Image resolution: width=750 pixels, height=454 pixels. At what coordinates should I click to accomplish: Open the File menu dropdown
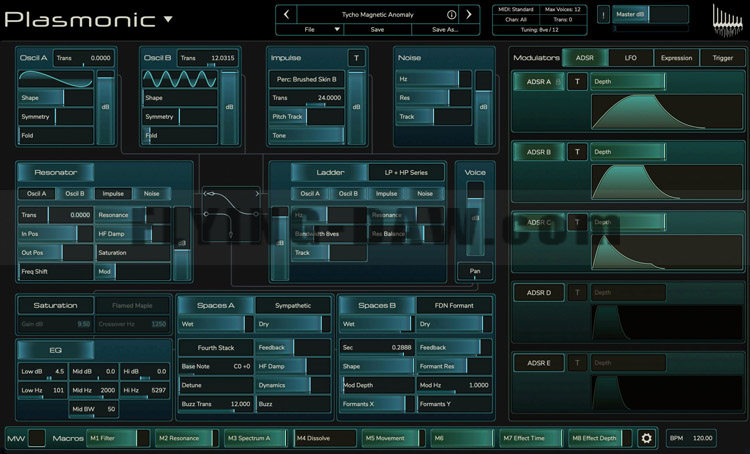(x=309, y=30)
